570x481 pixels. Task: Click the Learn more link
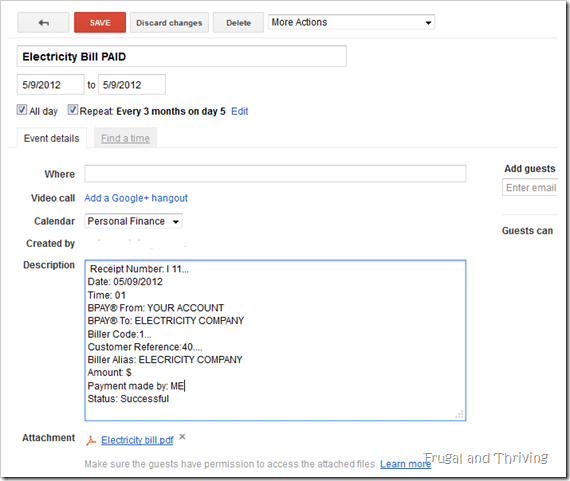point(405,464)
